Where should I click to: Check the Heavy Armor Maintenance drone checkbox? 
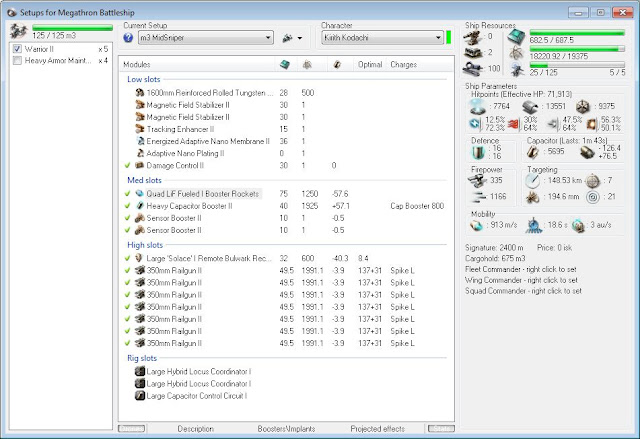coord(17,61)
